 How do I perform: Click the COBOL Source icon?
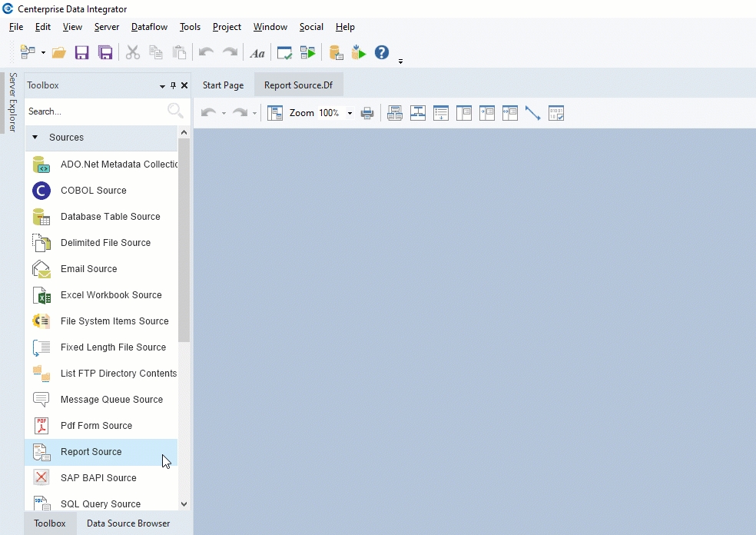[x=41, y=191]
